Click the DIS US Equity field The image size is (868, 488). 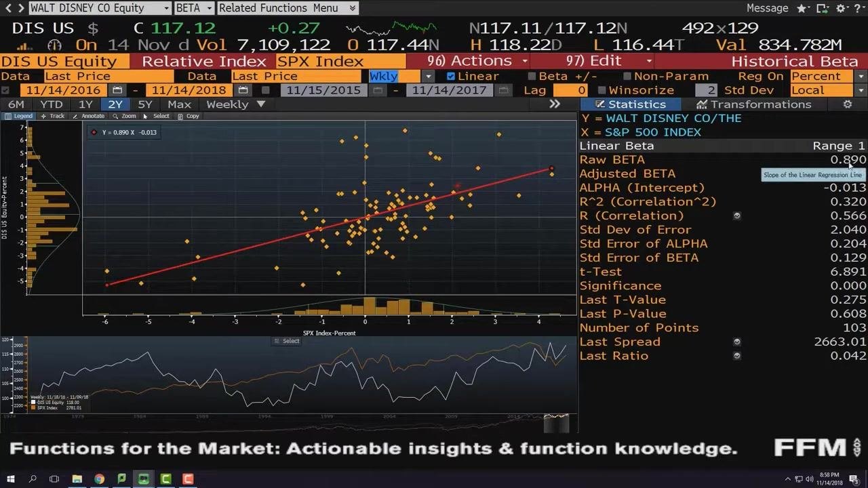(64, 61)
